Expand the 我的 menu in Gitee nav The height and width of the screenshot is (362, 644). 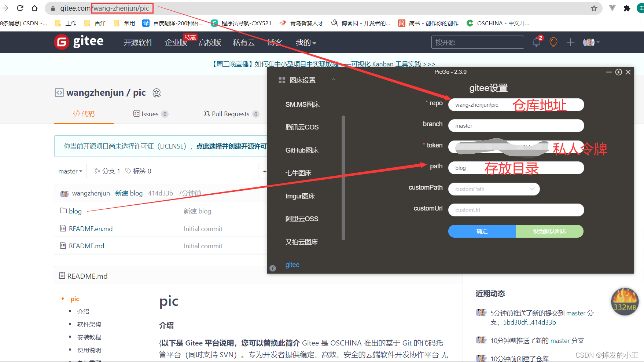click(x=306, y=43)
